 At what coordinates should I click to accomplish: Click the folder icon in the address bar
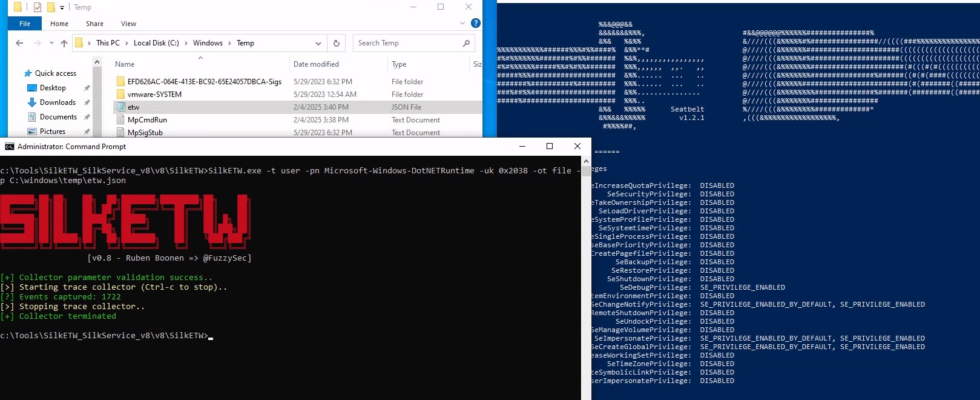(79, 42)
